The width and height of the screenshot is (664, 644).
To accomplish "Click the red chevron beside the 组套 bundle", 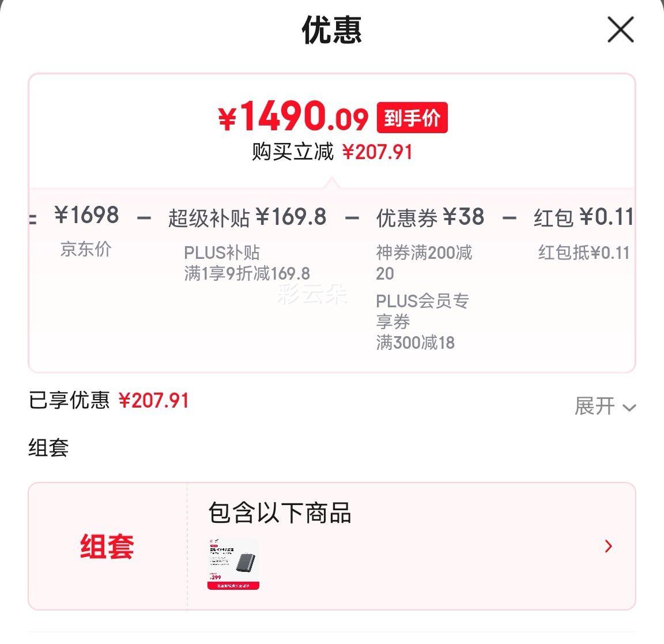I will pyautogui.click(x=608, y=547).
